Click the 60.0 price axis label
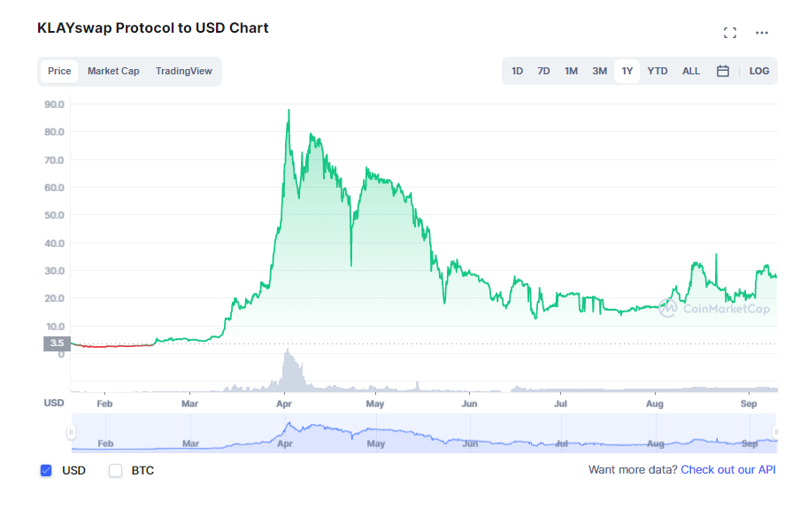This screenshot has height=532, width=800. [54, 188]
